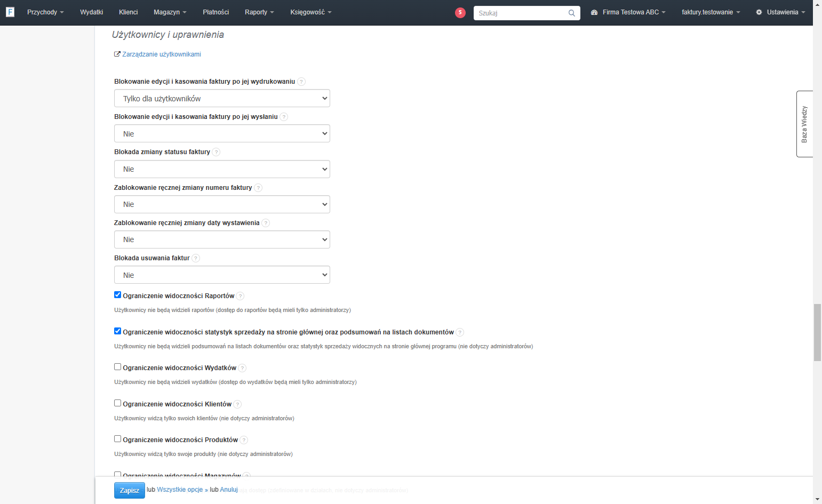Open the 'Baza Wiedzy' side tab
Screen dimensions: 822x504
click(804, 124)
